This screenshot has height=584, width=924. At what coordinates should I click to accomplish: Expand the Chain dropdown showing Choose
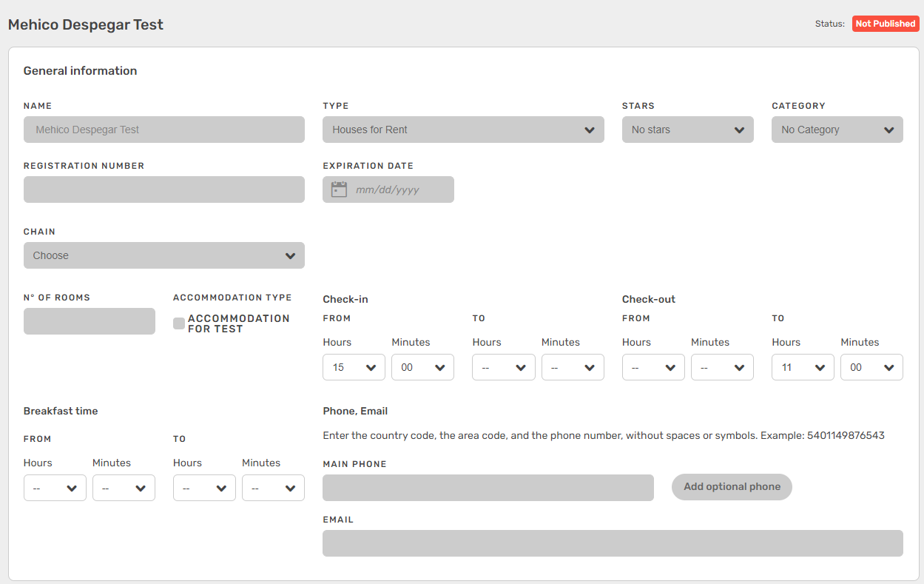click(x=163, y=255)
